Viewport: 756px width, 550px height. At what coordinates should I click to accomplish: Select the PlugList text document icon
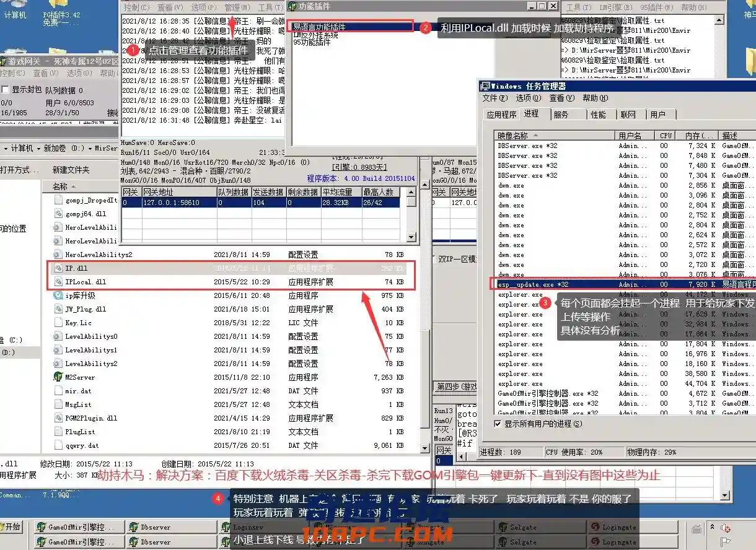pos(59,432)
